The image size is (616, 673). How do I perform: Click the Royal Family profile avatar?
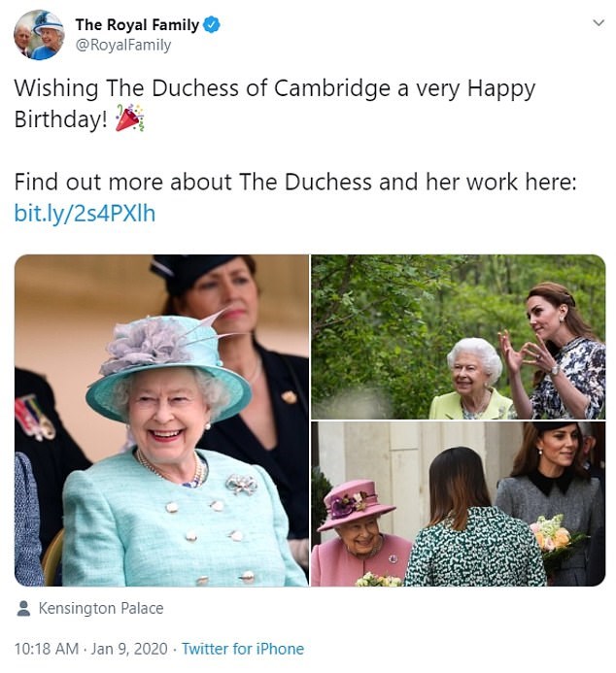pos(39,34)
